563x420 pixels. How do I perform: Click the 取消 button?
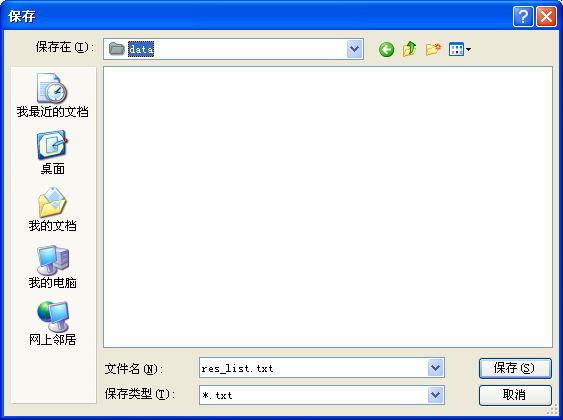tap(515, 395)
